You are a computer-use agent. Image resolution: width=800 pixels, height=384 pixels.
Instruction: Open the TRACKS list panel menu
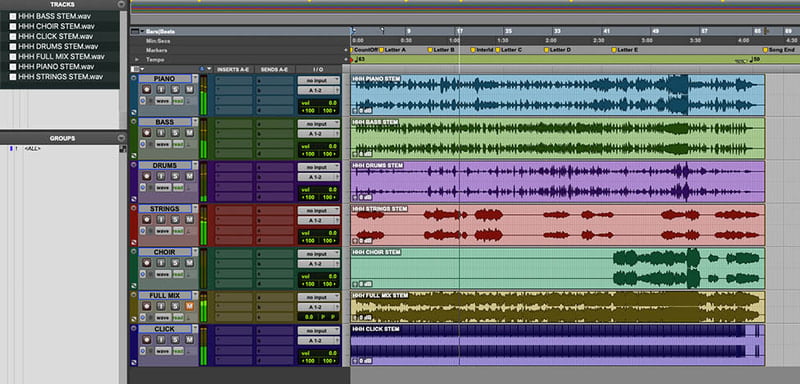120,4
